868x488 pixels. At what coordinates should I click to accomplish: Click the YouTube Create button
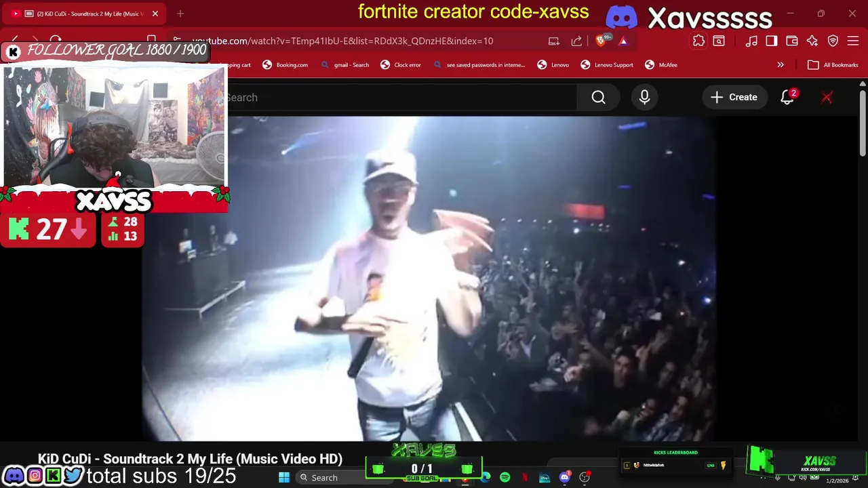pos(734,98)
